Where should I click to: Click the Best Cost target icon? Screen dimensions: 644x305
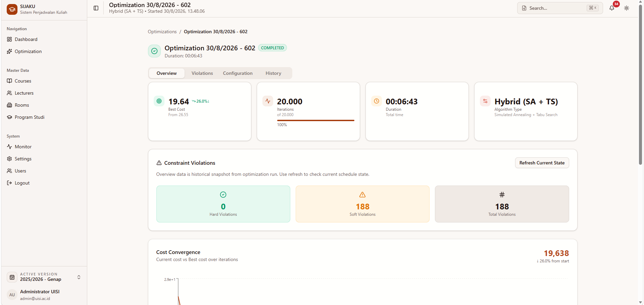159,101
